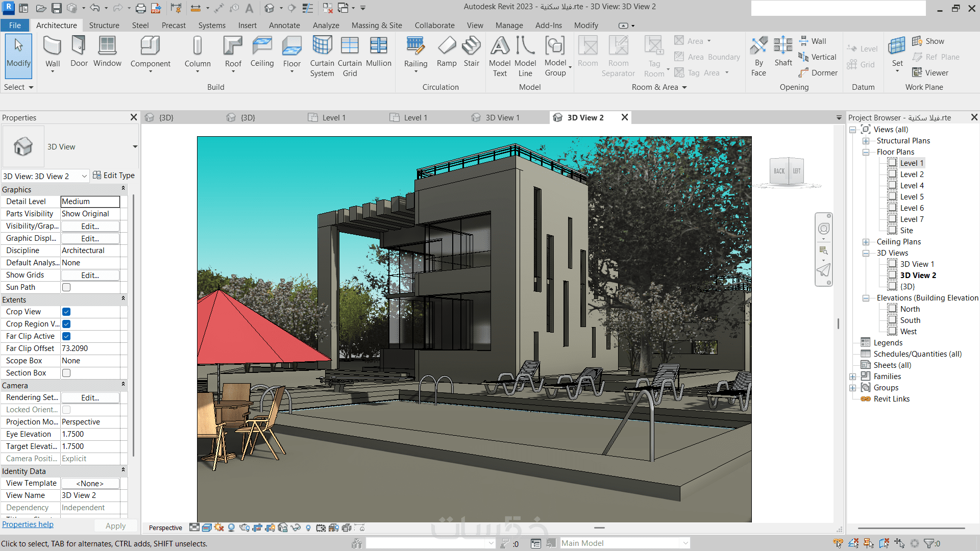Click the Door tool icon
Viewport: 980px width, 551px height.
(x=79, y=46)
